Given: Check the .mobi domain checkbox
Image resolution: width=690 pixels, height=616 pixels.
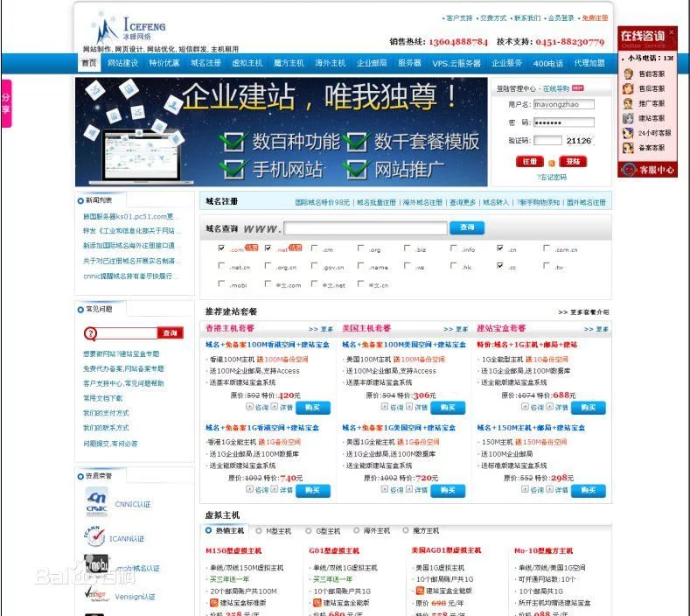Looking at the screenshot, I should (221, 284).
